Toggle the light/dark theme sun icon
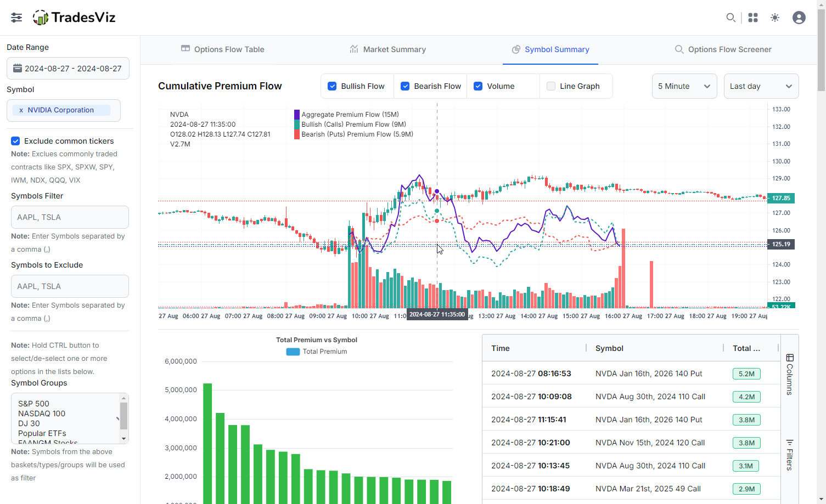 [775, 18]
